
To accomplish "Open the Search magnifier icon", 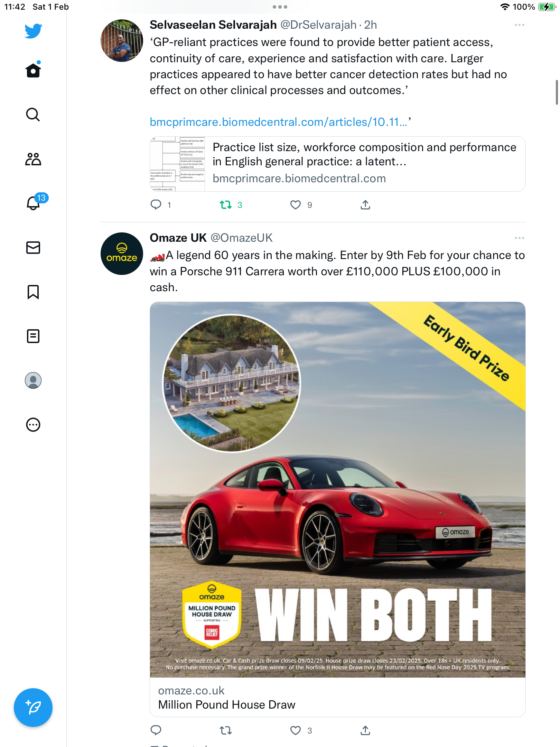I will 33,114.
